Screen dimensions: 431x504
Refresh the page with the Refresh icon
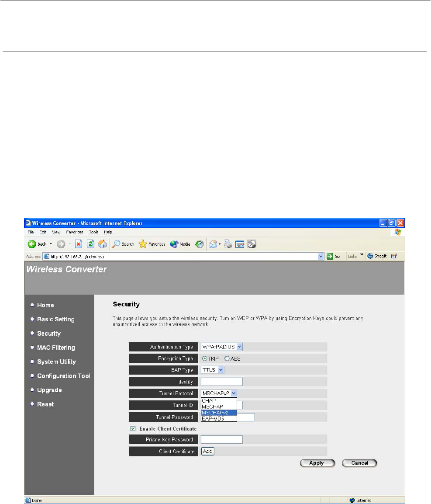click(x=90, y=244)
